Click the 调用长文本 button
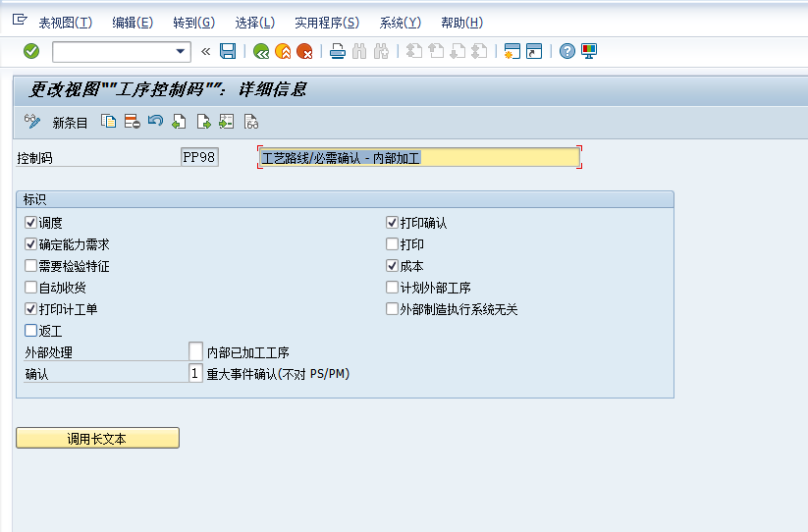Screen dimensions: 808x532 pos(98,439)
